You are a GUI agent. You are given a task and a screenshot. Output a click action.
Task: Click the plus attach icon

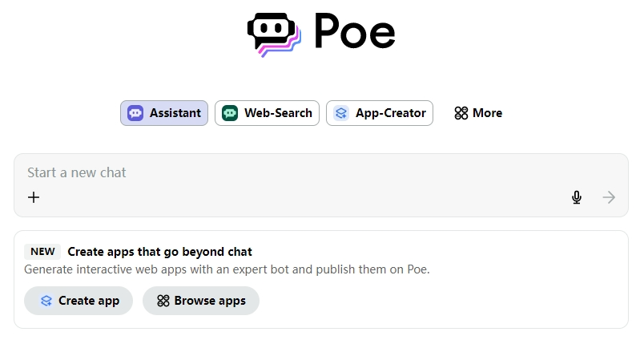[x=34, y=197]
